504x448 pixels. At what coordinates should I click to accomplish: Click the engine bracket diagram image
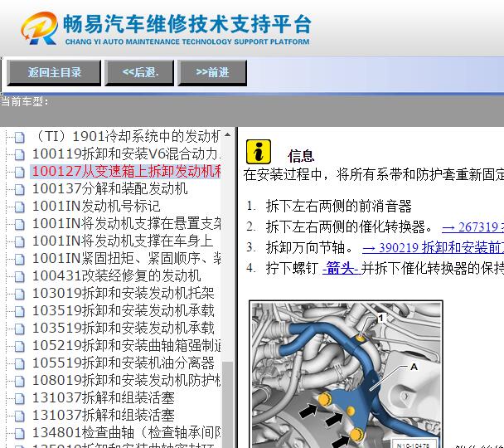[x=346, y=375]
